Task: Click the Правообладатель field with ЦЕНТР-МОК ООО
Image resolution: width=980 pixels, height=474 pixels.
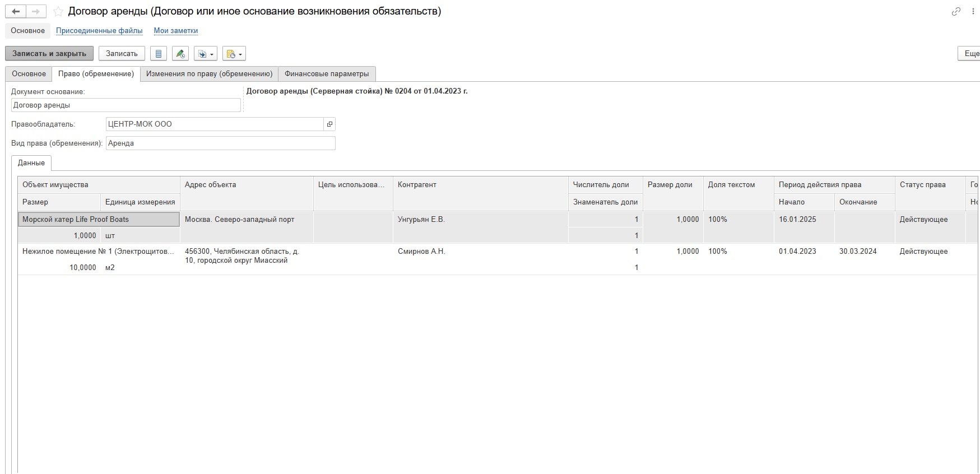Action: pyautogui.click(x=215, y=124)
